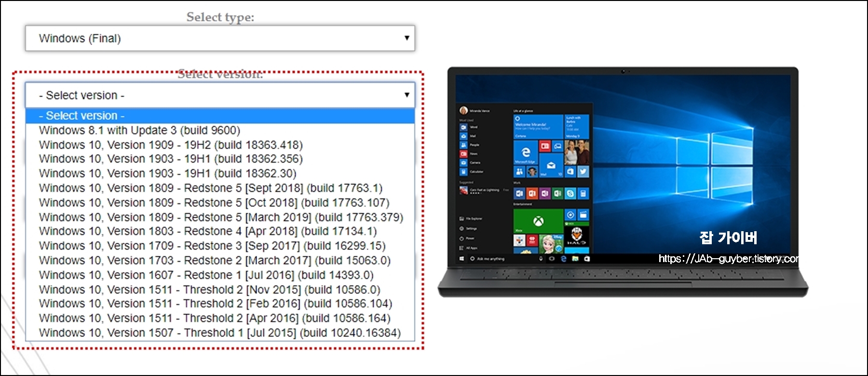
Task: Select Windows 8.1 with Update 3 (build 9600)
Action: 220,130
